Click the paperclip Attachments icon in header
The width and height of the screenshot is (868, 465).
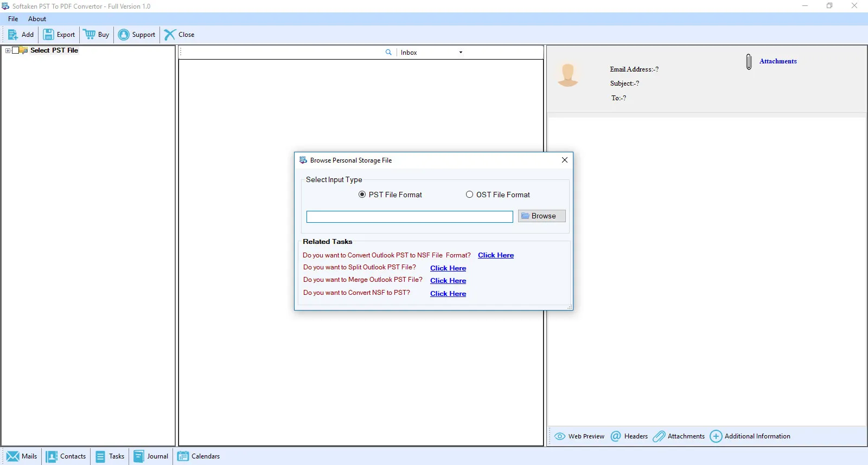point(749,62)
